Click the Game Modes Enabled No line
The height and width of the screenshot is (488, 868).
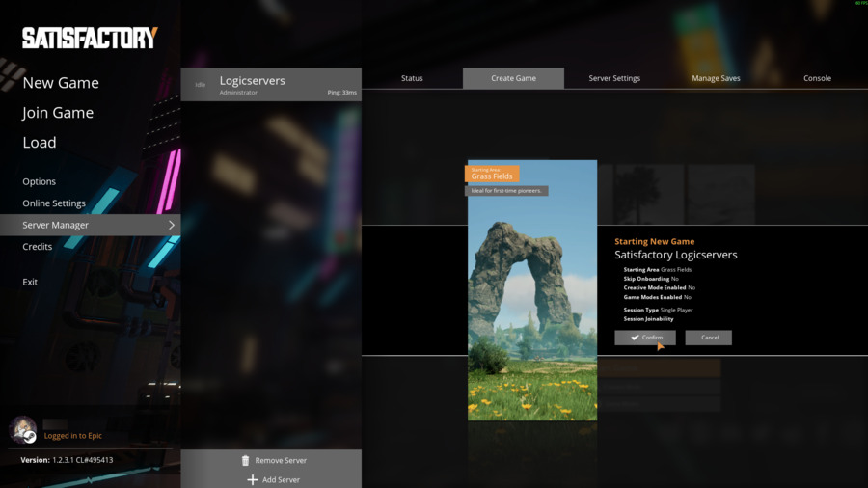click(x=657, y=297)
